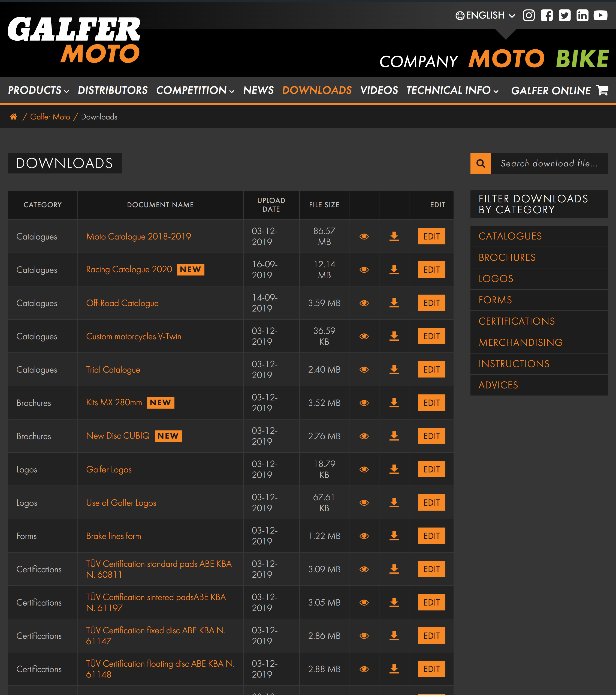Filter downloads by Certifications category
Screen dimensions: 616x695
pos(517,321)
